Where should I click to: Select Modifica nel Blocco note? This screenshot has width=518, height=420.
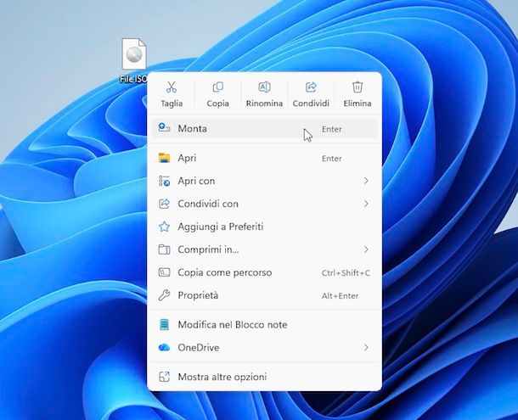(x=264, y=325)
